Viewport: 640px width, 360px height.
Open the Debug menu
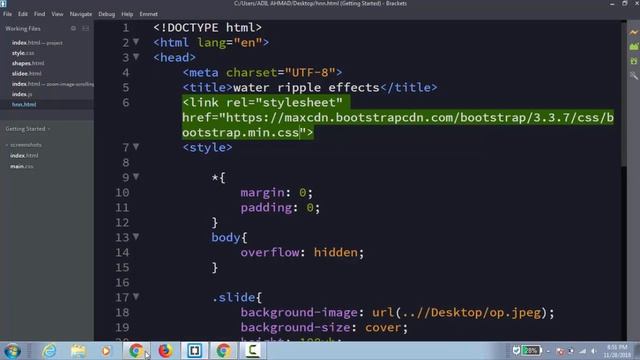(107, 14)
